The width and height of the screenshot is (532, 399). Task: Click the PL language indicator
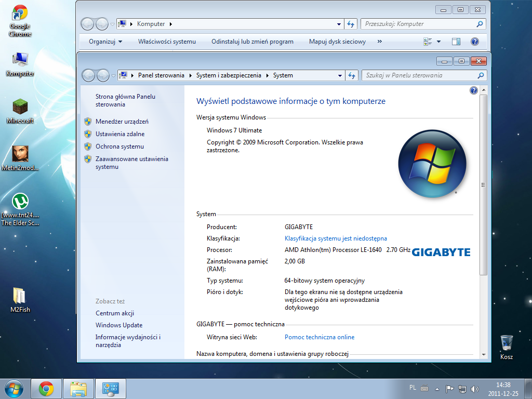coord(413,388)
